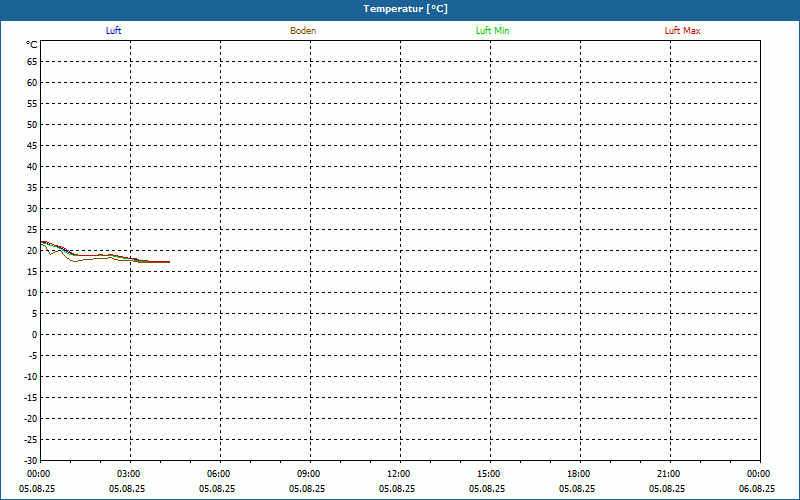
Task: Click the 18:00 time axis label
Action: (x=580, y=474)
